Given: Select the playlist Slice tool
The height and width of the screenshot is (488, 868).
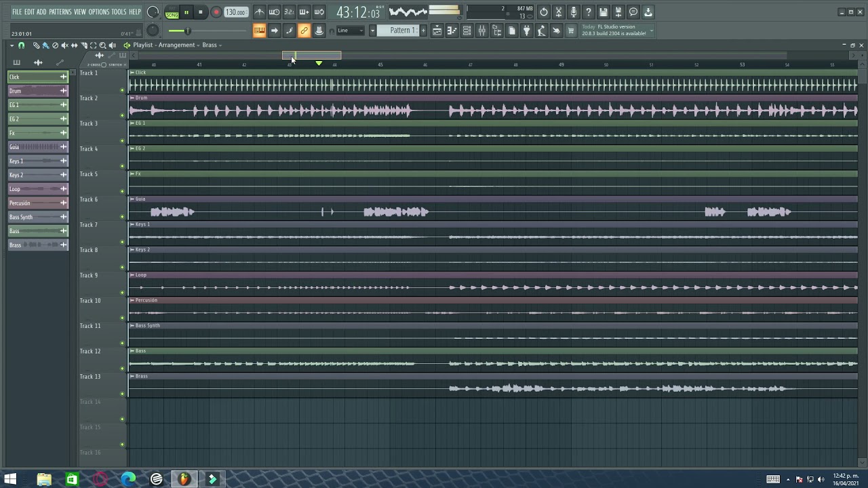Looking at the screenshot, I should pos(83,45).
